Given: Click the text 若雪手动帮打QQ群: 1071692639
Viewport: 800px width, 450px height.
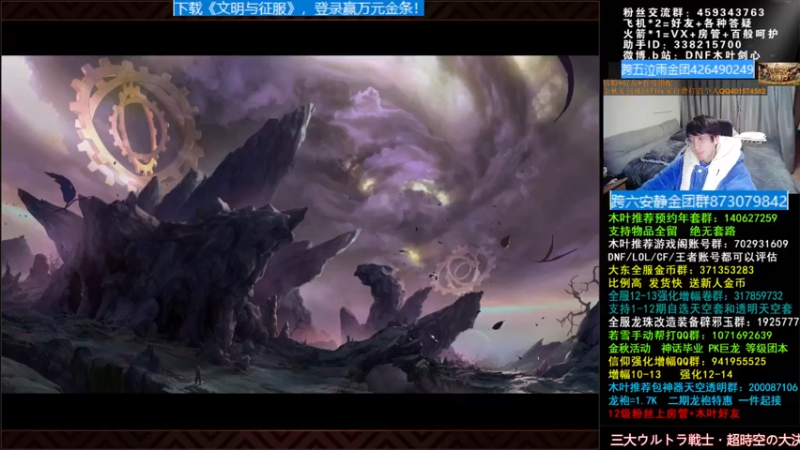Looking at the screenshot, I should (690, 335).
